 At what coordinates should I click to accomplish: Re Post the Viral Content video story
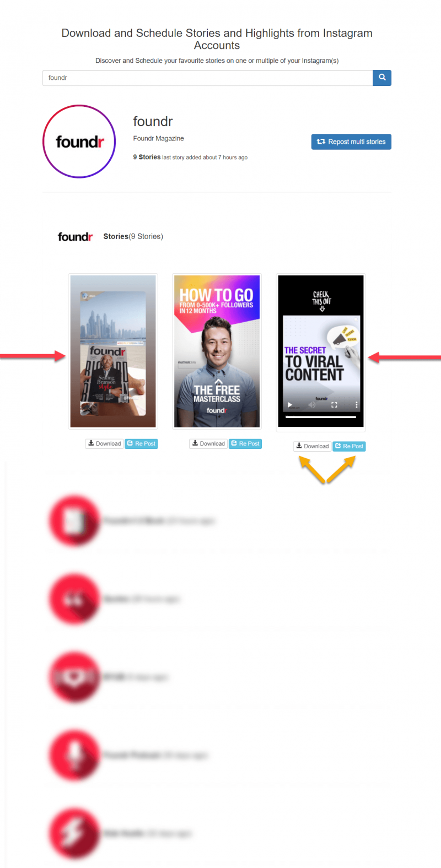click(x=349, y=446)
